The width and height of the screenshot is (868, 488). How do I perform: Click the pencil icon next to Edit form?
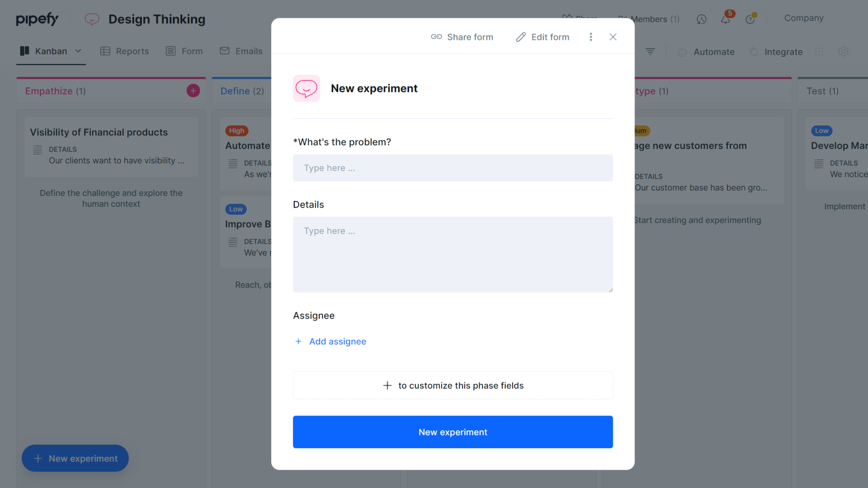coord(520,37)
